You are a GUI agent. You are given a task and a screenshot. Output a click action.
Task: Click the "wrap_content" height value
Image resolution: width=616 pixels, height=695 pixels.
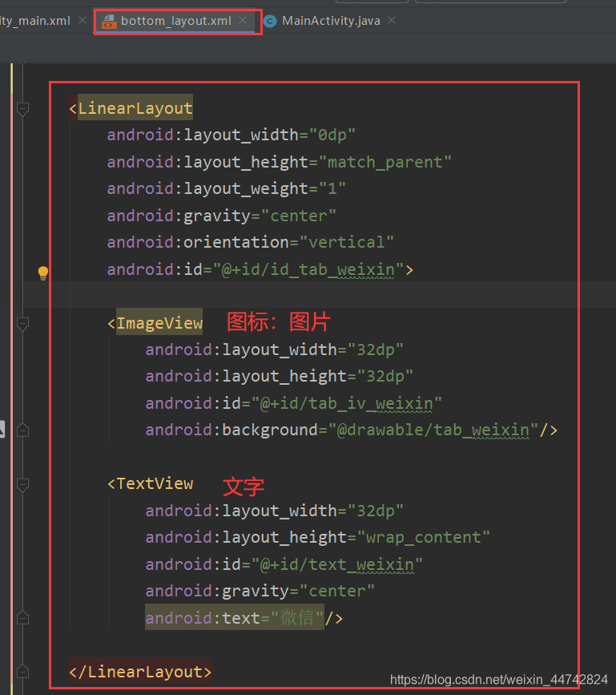pos(424,537)
